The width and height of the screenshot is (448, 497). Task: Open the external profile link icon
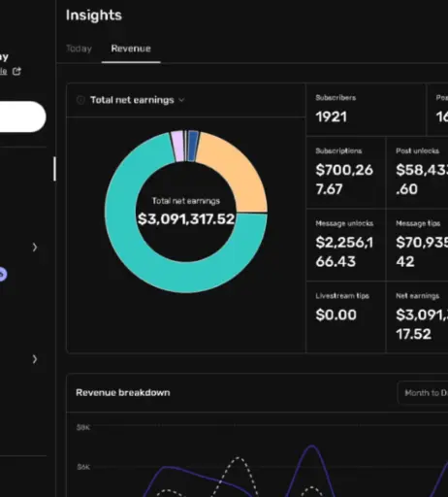(x=16, y=71)
